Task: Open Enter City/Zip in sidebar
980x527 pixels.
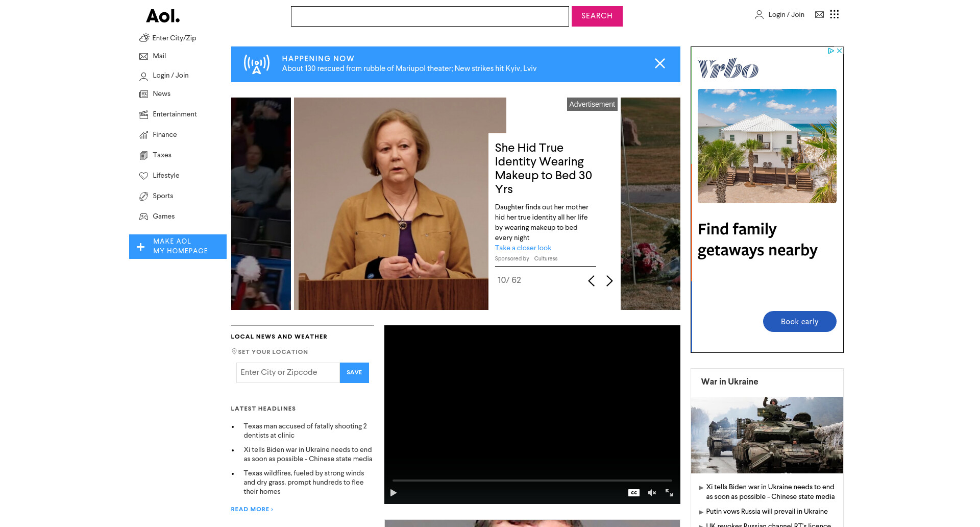Action: pyautogui.click(x=174, y=38)
